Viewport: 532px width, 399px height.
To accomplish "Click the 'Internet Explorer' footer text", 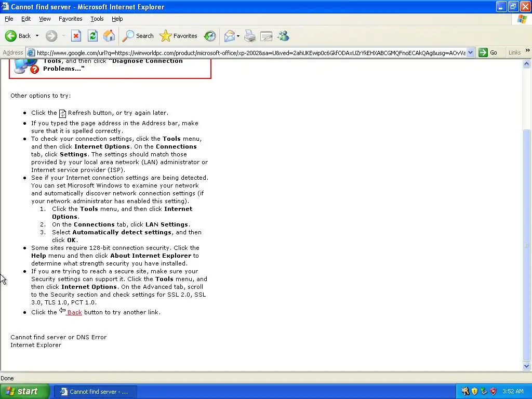I will [x=36, y=345].
